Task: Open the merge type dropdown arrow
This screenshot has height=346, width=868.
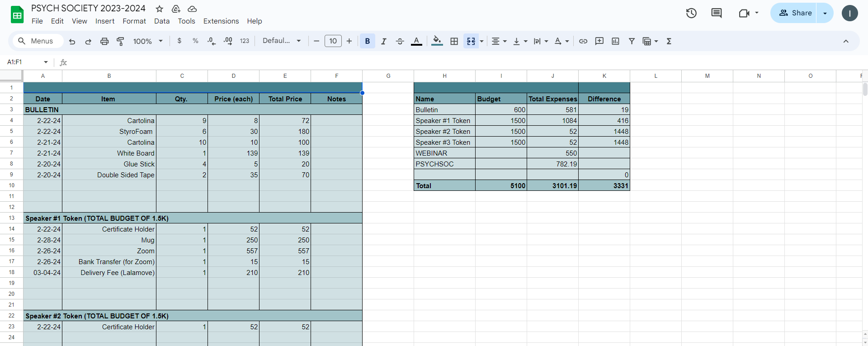Action: pos(482,41)
